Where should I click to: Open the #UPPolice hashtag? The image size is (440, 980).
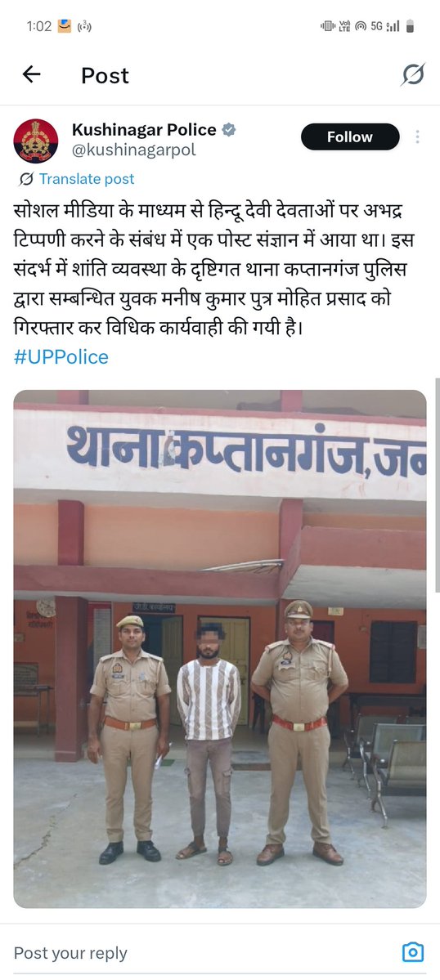61,357
